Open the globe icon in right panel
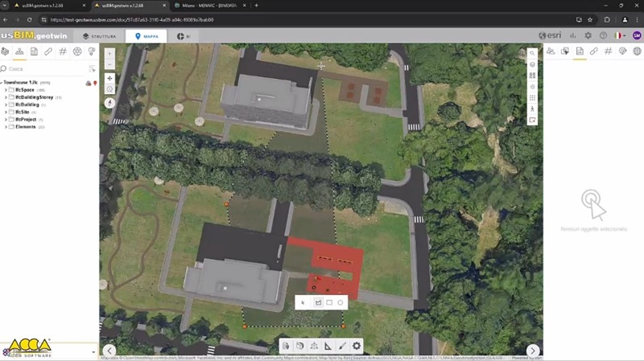 point(637,51)
